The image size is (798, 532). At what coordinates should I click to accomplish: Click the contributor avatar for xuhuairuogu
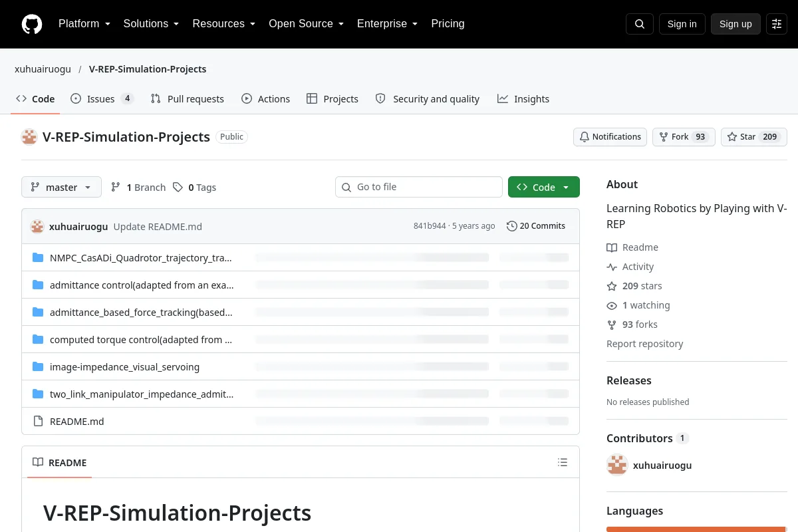(617, 465)
